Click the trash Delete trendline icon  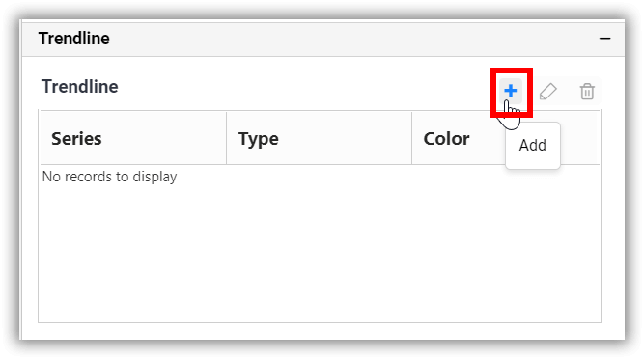click(587, 91)
